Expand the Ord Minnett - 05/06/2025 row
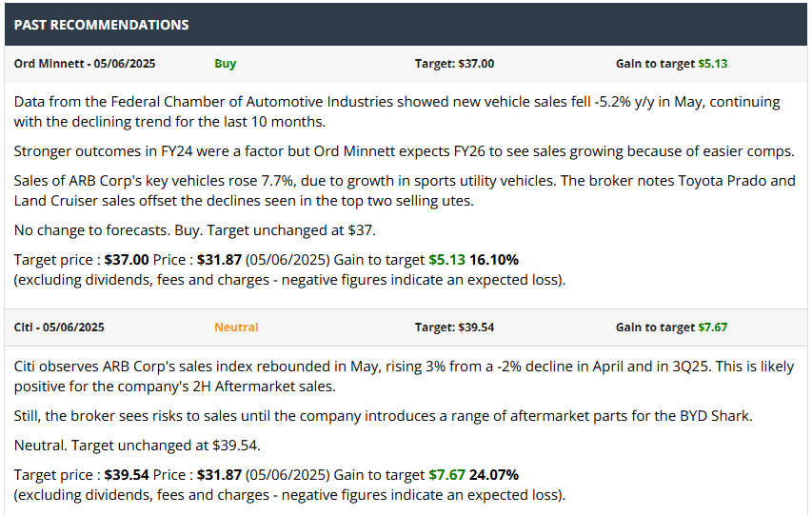 coord(85,64)
